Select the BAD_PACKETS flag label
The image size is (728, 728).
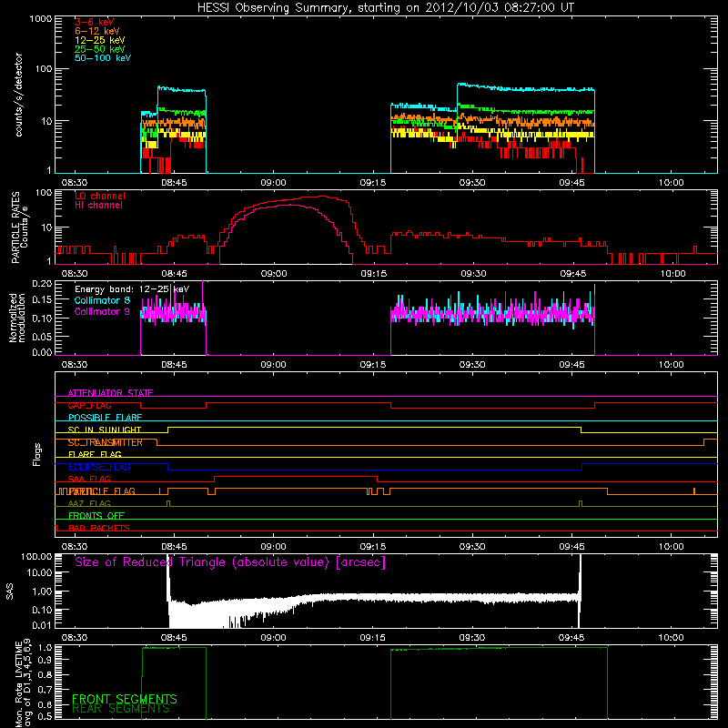99,528
